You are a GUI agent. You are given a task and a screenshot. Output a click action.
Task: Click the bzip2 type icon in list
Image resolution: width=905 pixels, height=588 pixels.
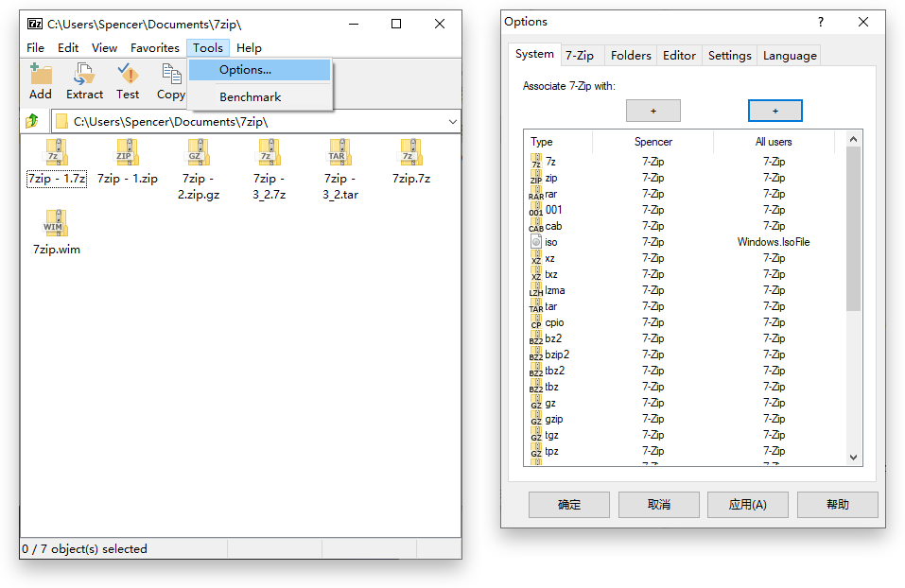coord(536,355)
